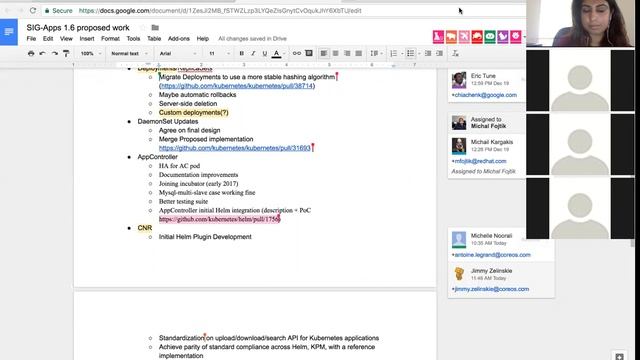Click the Redo arrow
This screenshot has height=360, width=640.
(x=54, y=53)
